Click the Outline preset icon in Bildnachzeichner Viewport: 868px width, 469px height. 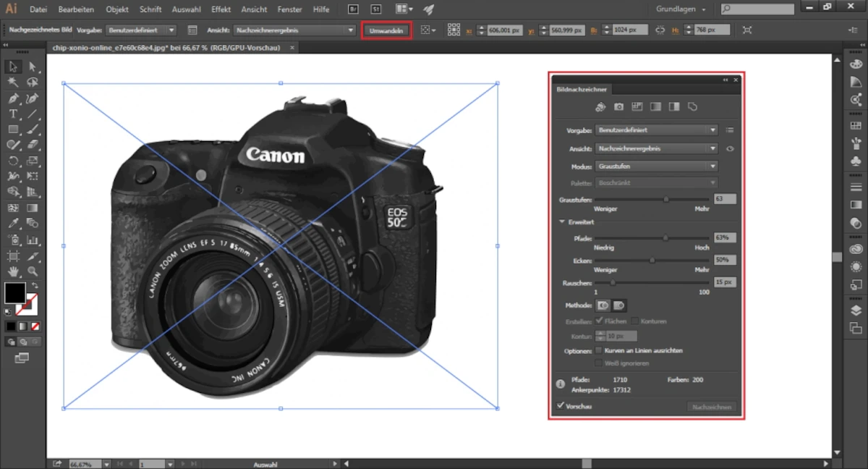click(x=692, y=107)
